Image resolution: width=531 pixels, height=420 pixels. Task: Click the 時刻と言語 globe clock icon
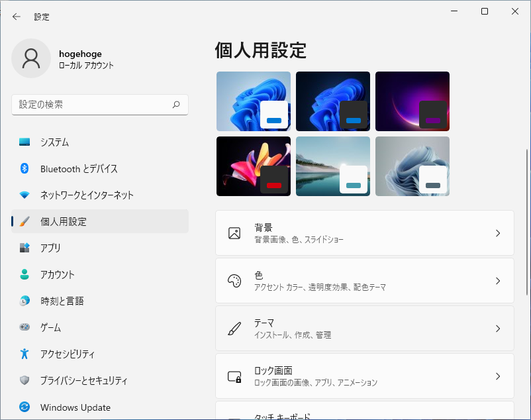24,301
